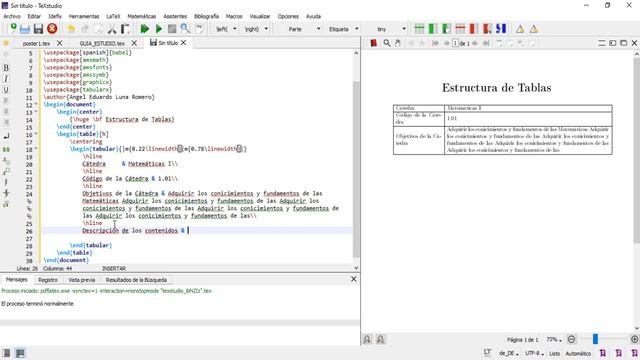Collapse the fold marker at line 13

(36, 111)
